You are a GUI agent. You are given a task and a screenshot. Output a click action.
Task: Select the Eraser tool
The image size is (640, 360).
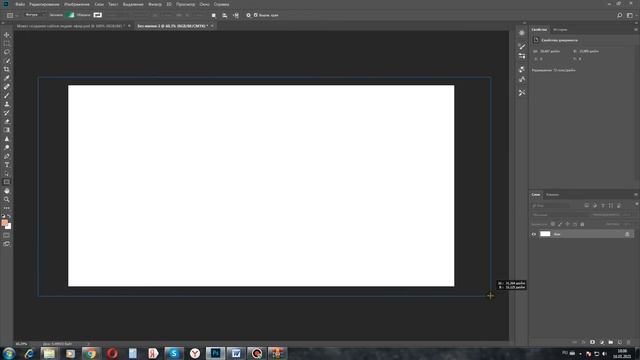coord(7,121)
